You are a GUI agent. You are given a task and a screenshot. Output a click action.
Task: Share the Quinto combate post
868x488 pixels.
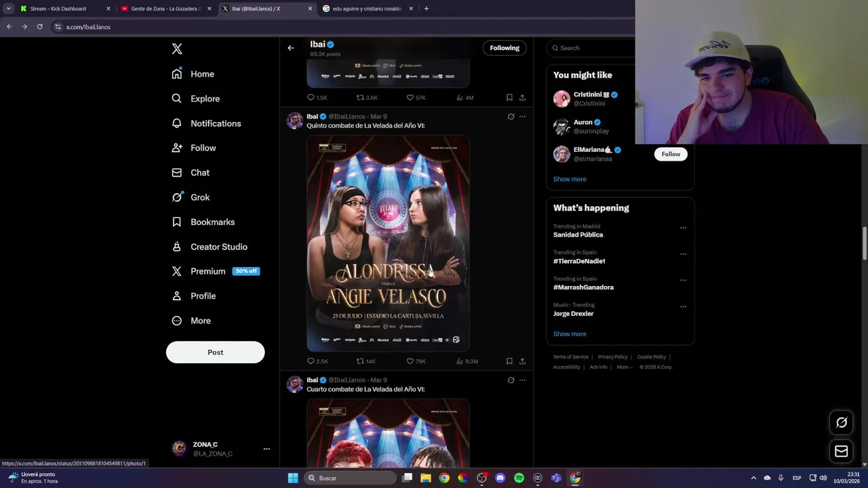pyautogui.click(x=522, y=361)
